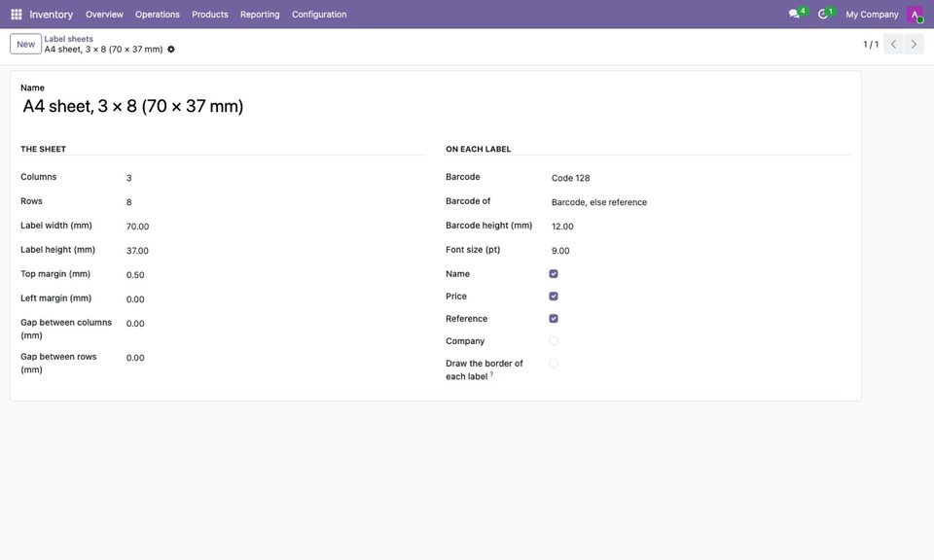The image size is (934, 560).
Task: Open the Products menu
Action: [210, 15]
